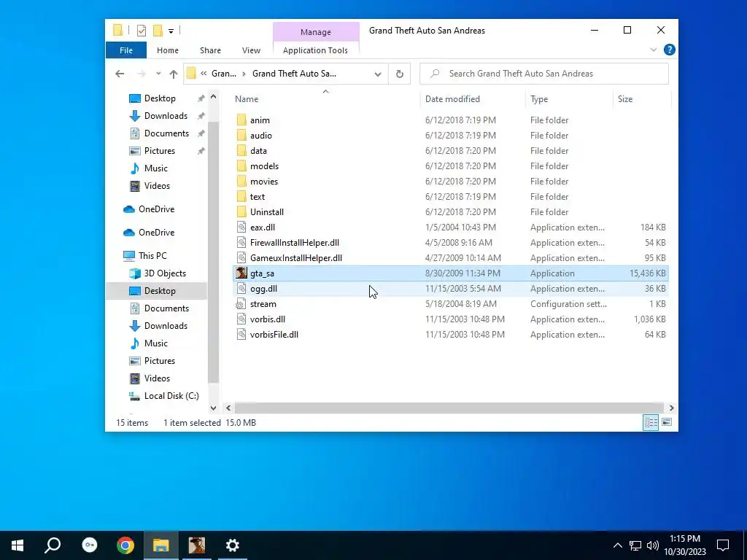Open the View ribbon tab

(251, 50)
